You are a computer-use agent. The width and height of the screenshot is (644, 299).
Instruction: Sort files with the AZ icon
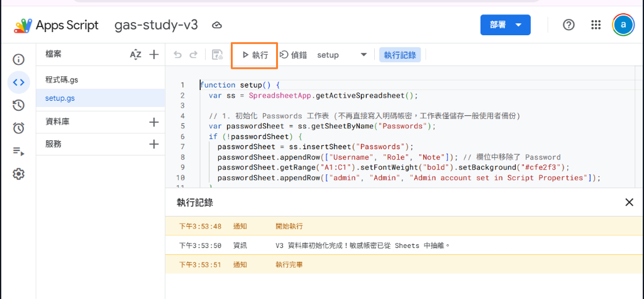136,54
